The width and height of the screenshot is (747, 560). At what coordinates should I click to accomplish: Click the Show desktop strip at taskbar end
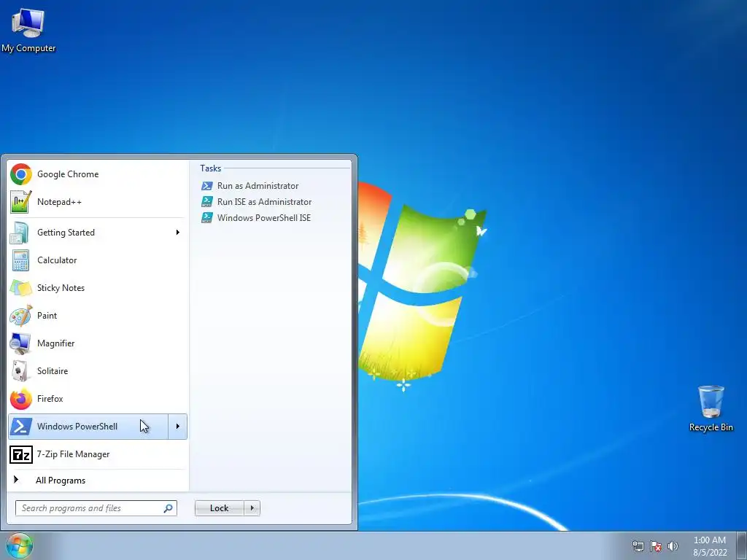click(x=741, y=545)
